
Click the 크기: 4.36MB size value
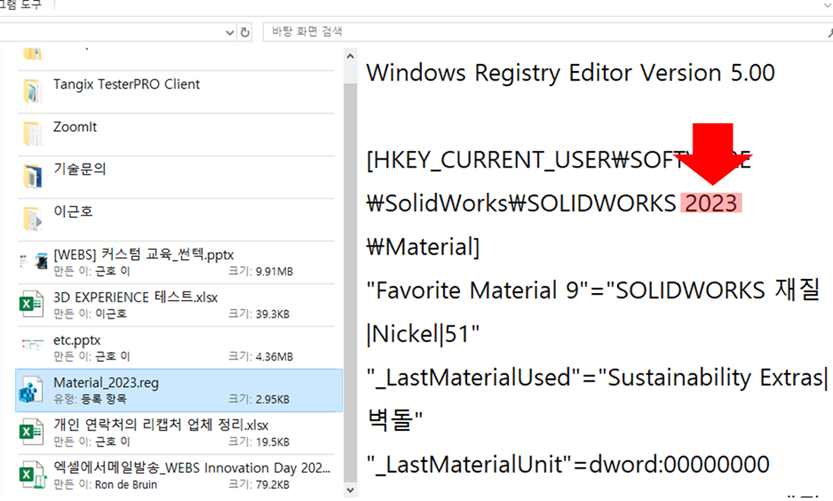pyautogui.click(x=260, y=356)
